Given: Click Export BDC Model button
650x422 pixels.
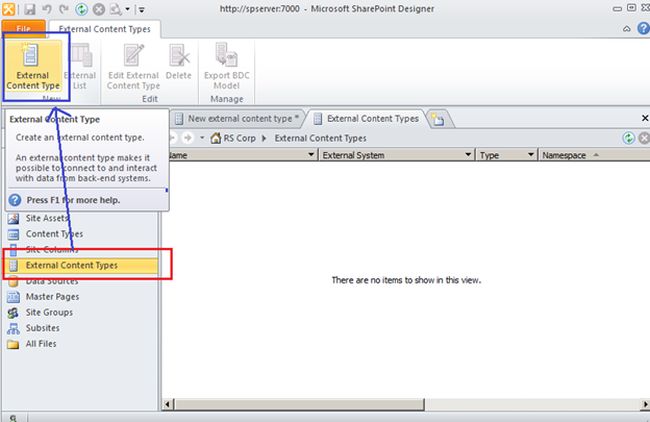Looking at the screenshot, I should click(227, 66).
